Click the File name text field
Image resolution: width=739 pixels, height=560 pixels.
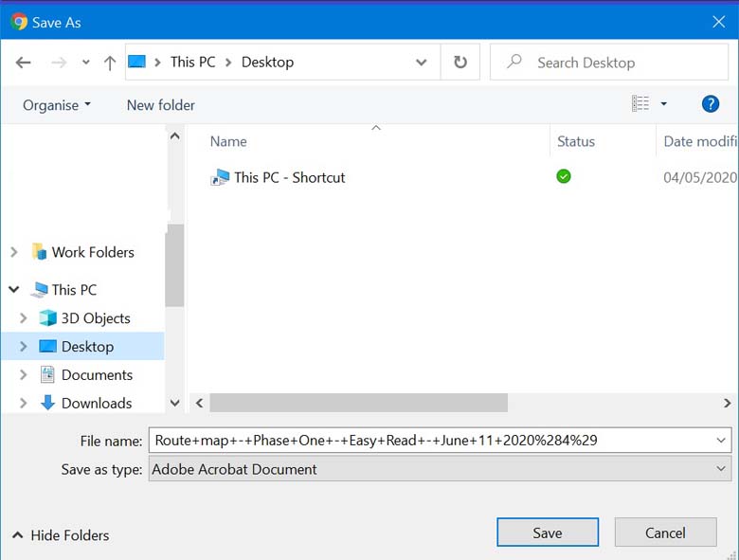tap(431, 441)
